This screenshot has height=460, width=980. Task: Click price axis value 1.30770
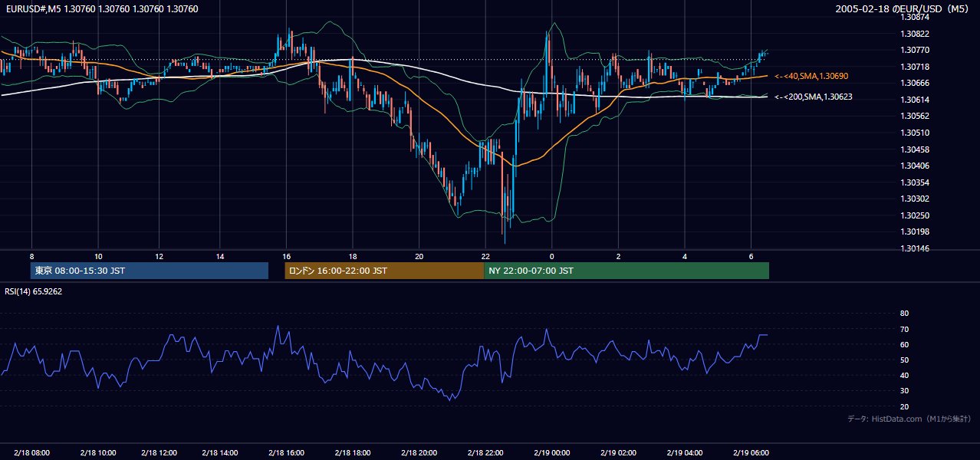click(x=915, y=50)
